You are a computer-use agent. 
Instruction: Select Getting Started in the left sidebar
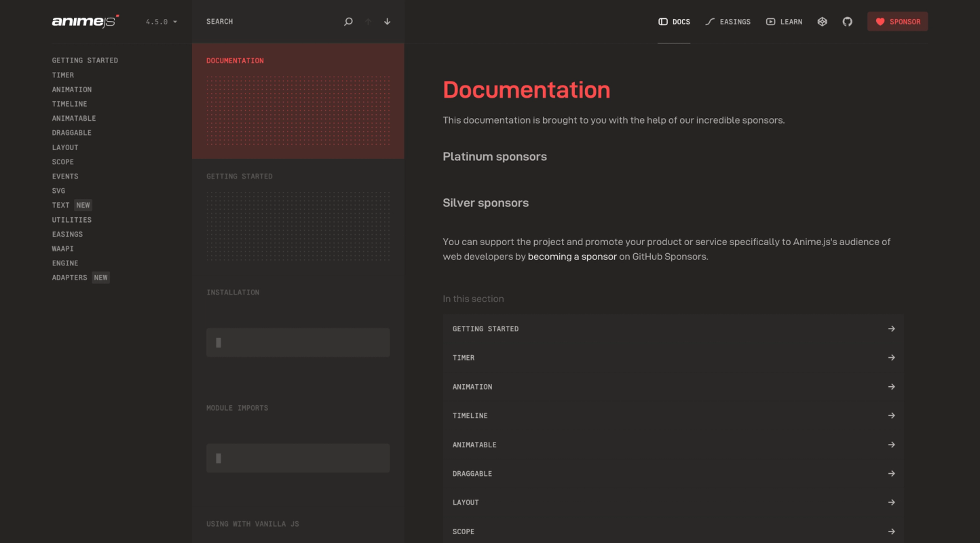pyautogui.click(x=85, y=60)
